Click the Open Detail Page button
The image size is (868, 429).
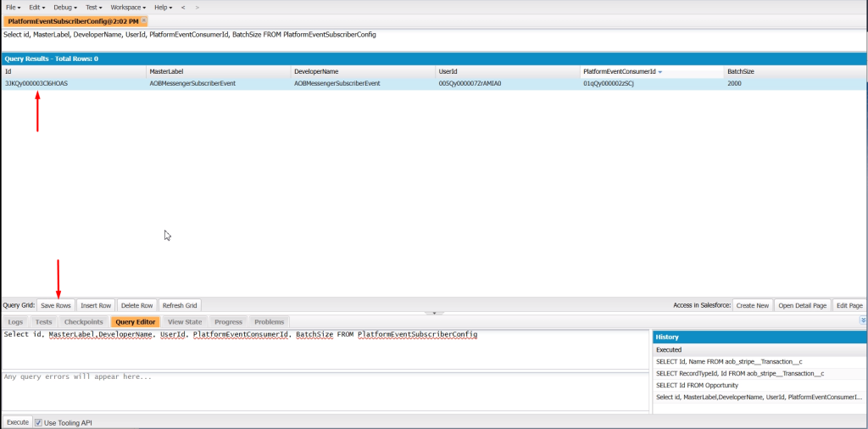[803, 305]
